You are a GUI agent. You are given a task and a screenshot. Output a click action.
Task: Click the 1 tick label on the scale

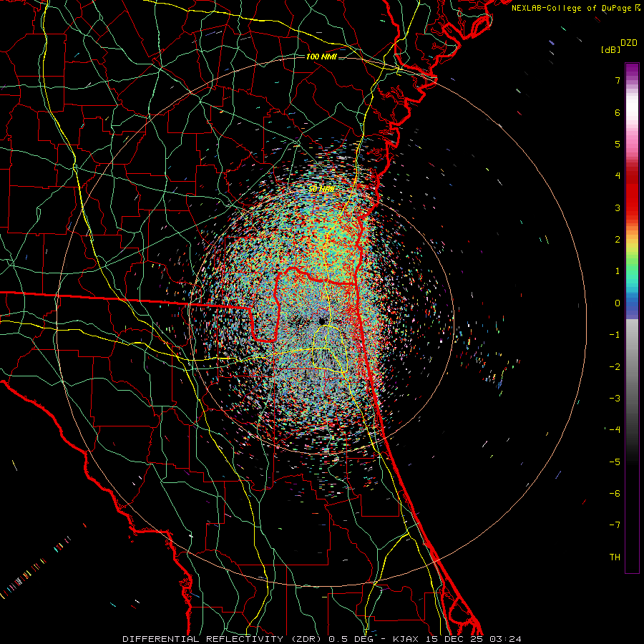[x=618, y=271]
